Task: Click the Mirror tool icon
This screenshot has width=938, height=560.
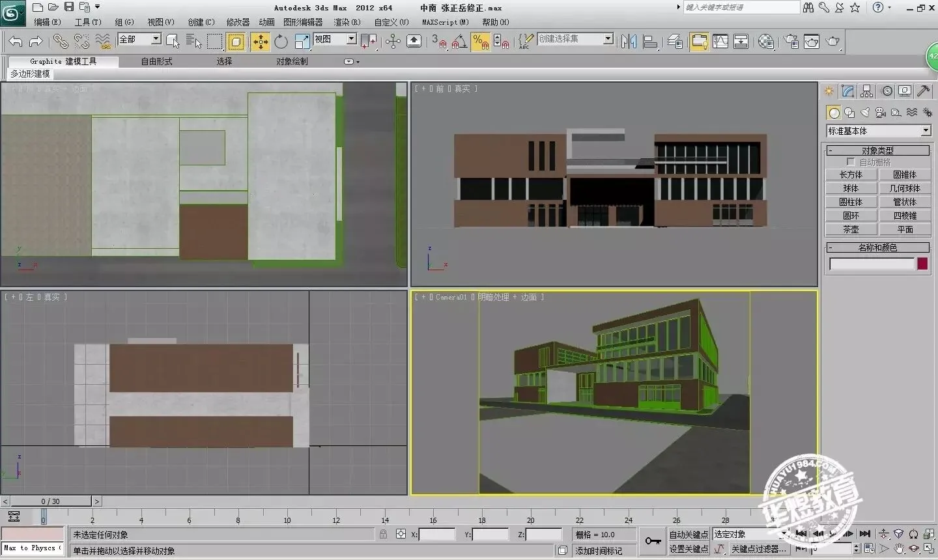Action: coord(629,42)
